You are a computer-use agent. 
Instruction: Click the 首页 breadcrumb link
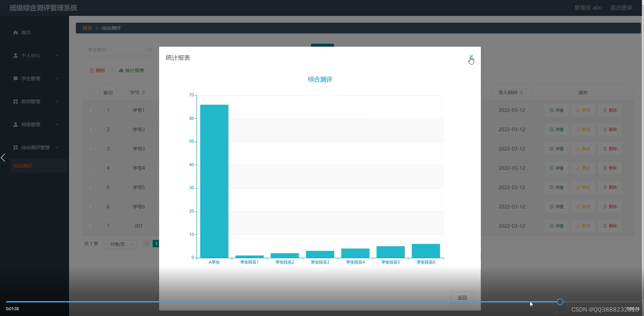(87, 28)
